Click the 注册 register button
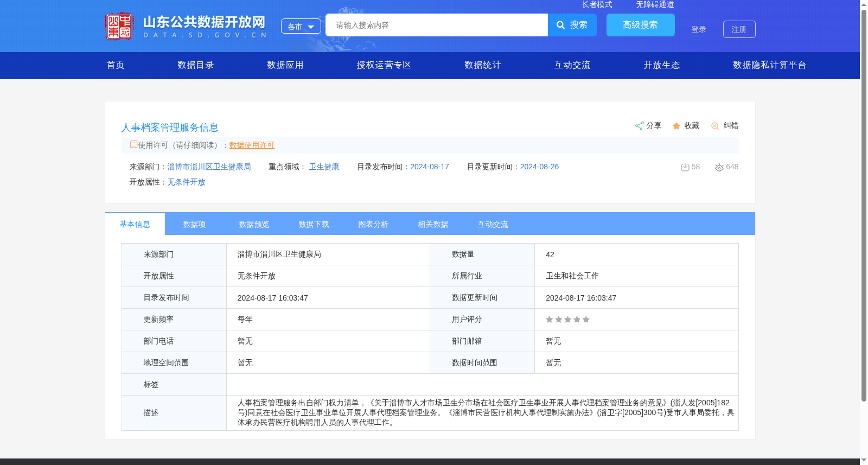The image size is (868, 465). pyautogui.click(x=739, y=29)
